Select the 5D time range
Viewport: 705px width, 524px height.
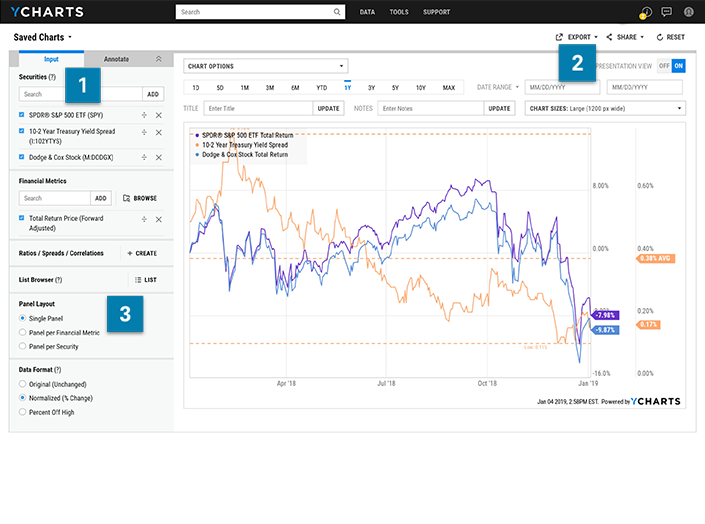tap(220, 88)
